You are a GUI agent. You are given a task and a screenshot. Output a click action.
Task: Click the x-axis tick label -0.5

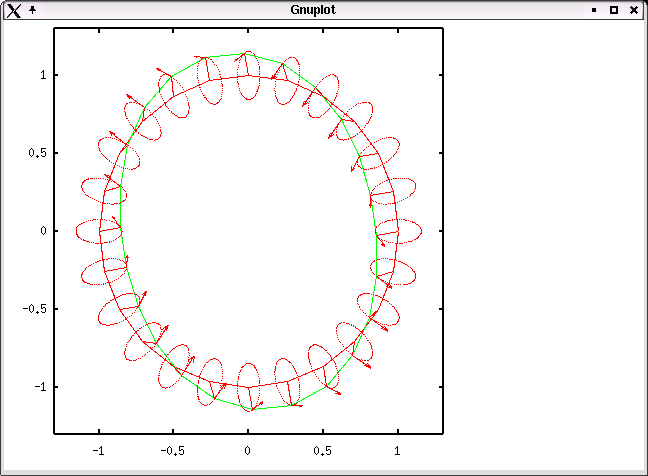point(172,451)
